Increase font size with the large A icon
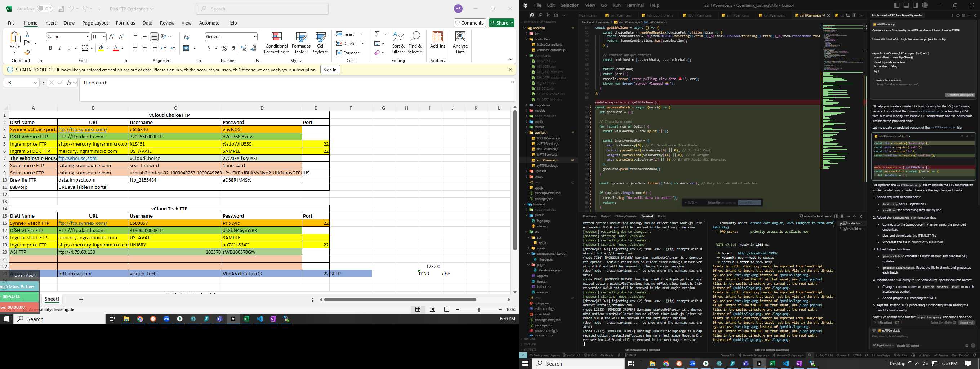This screenshot has height=369, width=980. pyautogui.click(x=112, y=36)
